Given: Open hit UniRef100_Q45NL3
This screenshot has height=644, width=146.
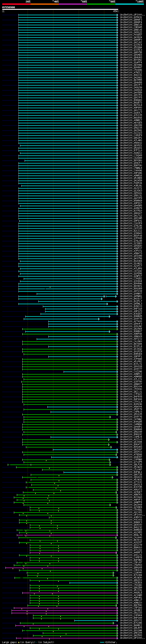Looking at the screenshot, I should 131,304.
